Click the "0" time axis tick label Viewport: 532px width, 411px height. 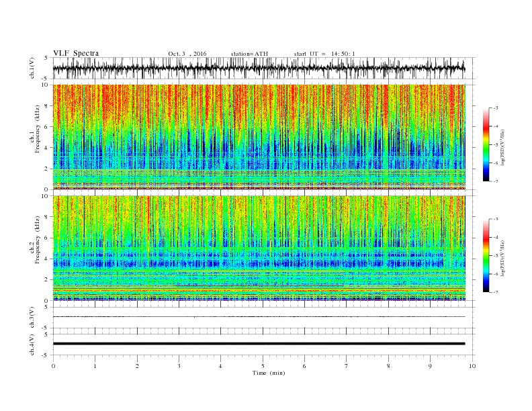coord(53,366)
